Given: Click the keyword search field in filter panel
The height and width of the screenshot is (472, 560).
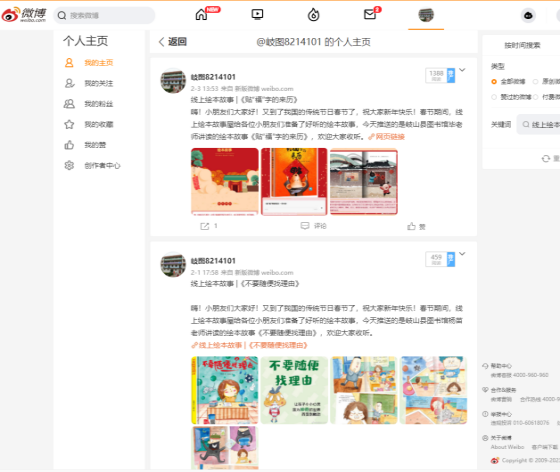Looking at the screenshot, I should pos(539,125).
